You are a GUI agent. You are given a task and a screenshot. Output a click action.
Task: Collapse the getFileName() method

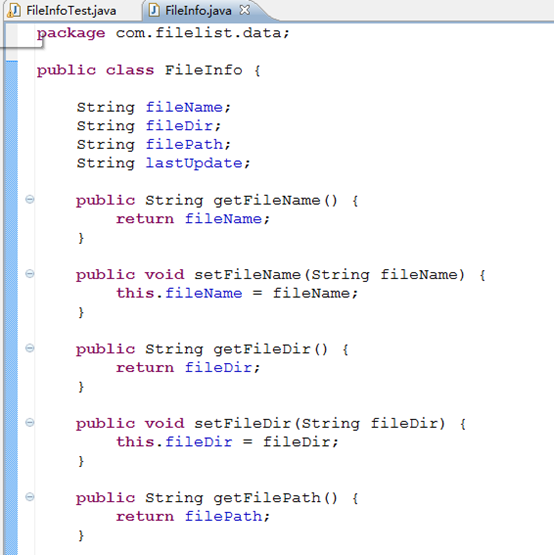click(30, 199)
